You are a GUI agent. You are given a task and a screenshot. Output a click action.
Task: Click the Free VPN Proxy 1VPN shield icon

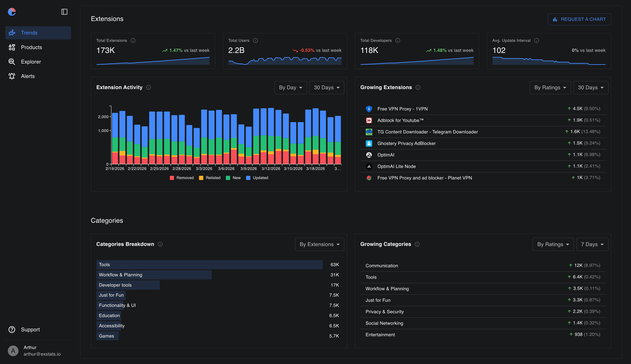pyautogui.click(x=369, y=109)
